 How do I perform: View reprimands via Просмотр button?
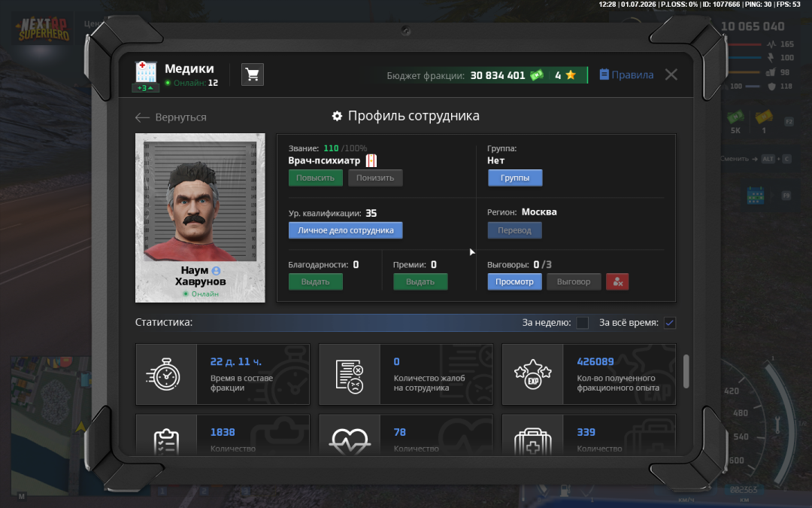(514, 281)
